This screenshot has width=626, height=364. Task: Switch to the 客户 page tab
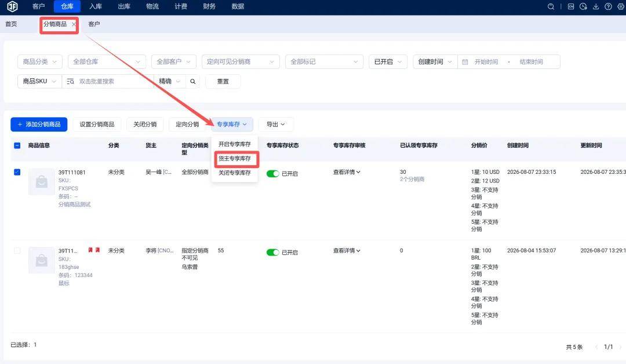[x=94, y=24]
